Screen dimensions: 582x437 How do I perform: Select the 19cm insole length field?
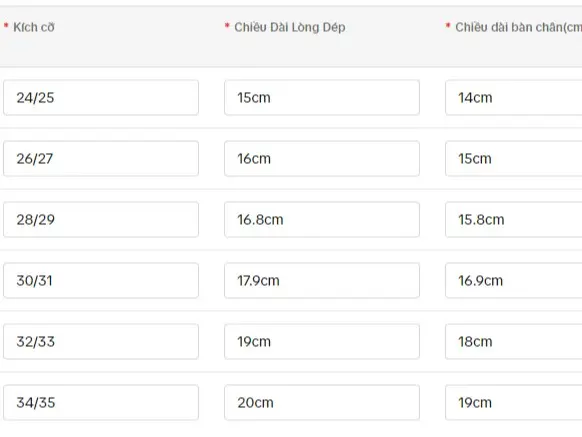click(x=322, y=341)
